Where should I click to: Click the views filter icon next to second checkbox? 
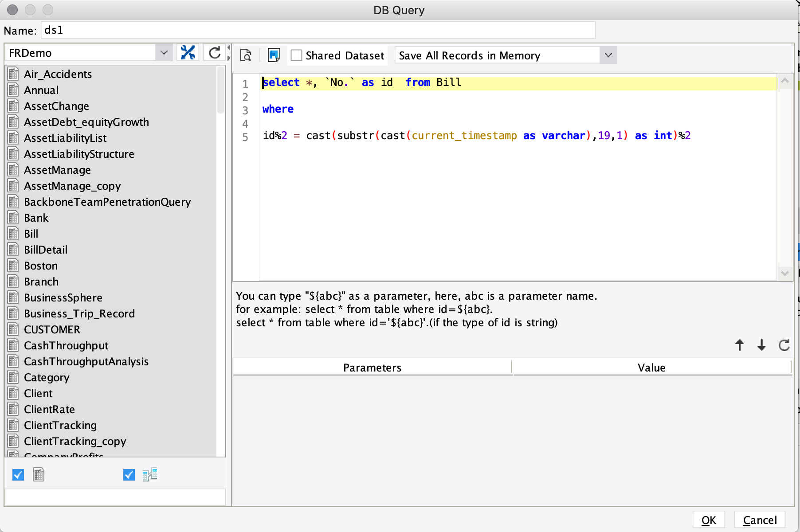coord(149,474)
